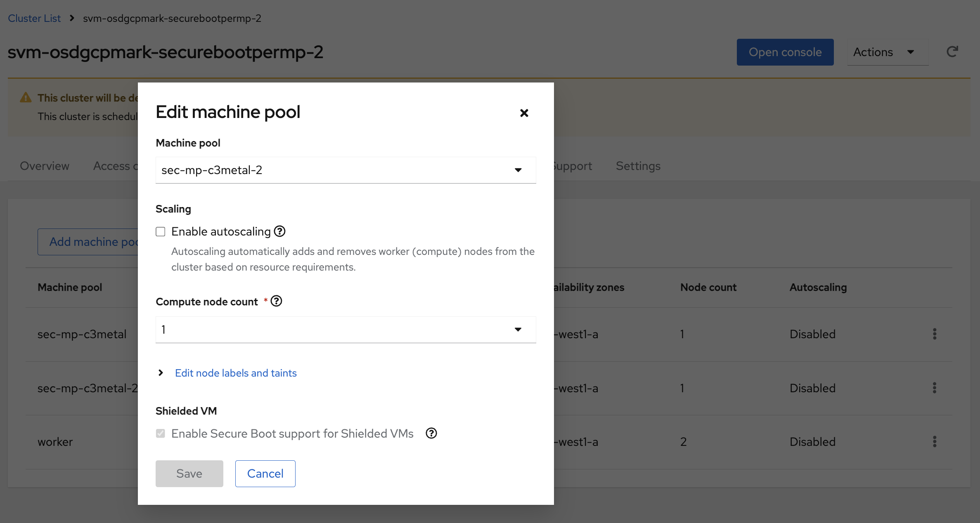Toggle Enable Secure Boot support checkbox
980x523 pixels.
tap(161, 433)
